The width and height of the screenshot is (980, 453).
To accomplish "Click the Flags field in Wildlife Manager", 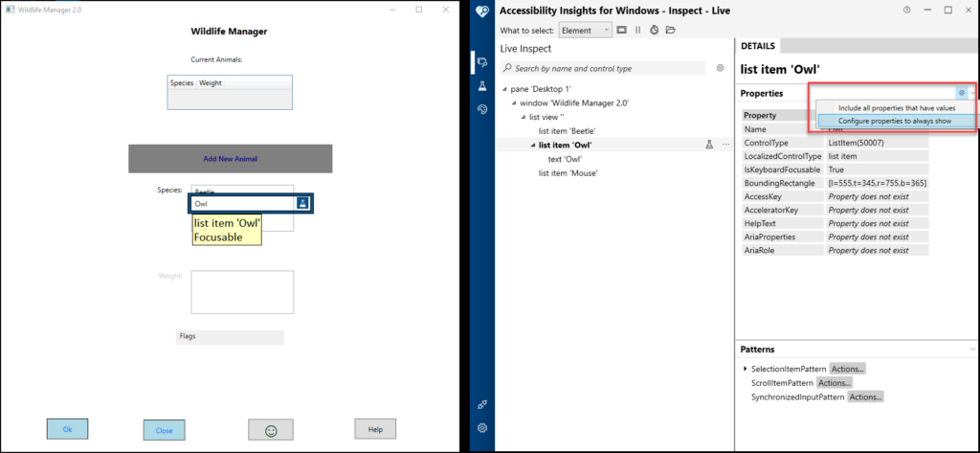I will tap(230, 337).
